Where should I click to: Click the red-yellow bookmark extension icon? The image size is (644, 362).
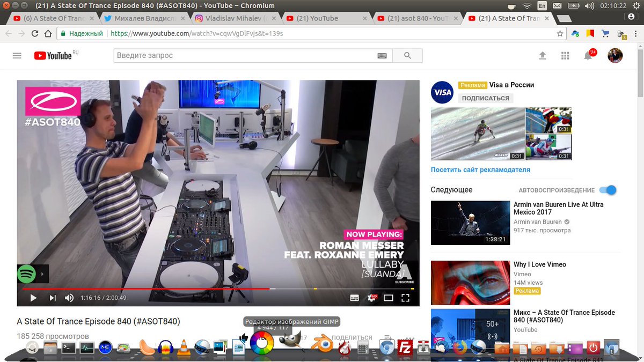590,33
